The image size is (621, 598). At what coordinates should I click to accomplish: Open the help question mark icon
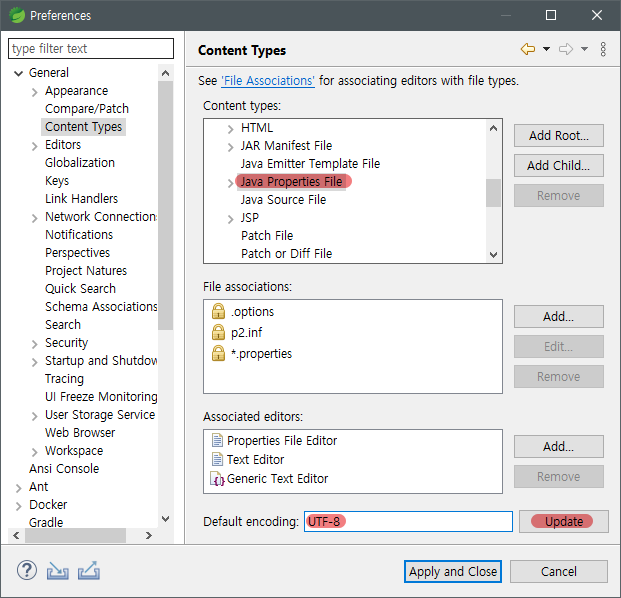click(27, 571)
